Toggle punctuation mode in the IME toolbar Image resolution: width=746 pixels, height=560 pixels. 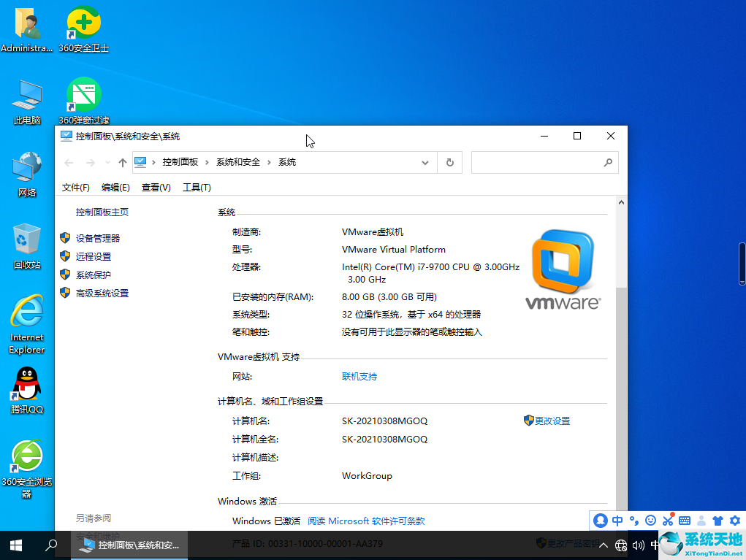point(633,521)
